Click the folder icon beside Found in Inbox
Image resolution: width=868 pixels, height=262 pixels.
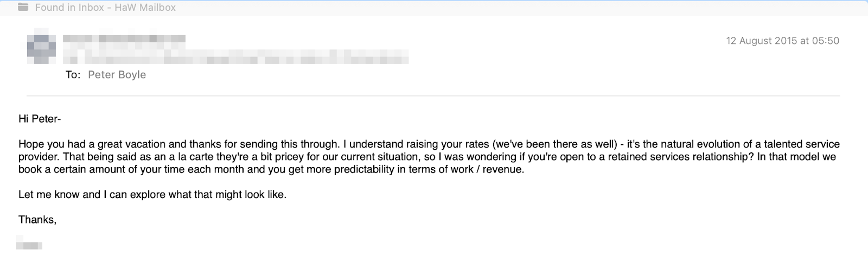[23, 8]
